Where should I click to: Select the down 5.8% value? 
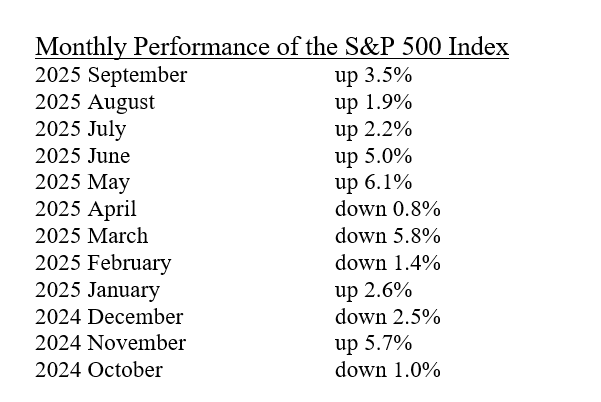388,237
